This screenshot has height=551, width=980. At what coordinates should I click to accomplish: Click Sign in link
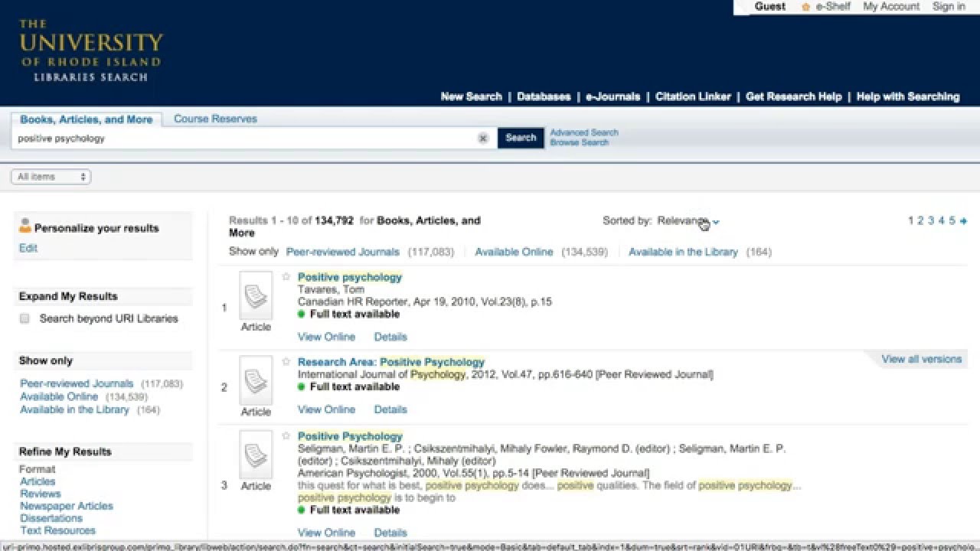coord(949,6)
